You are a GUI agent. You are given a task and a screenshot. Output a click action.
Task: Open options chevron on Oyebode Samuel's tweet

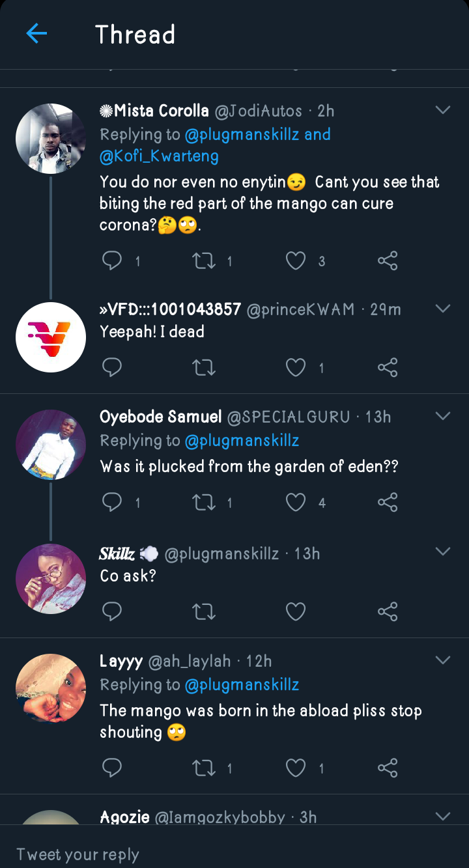(443, 415)
